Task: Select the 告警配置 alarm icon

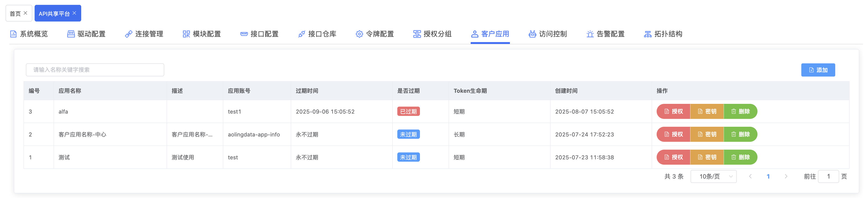Action: (x=590, y=34)
